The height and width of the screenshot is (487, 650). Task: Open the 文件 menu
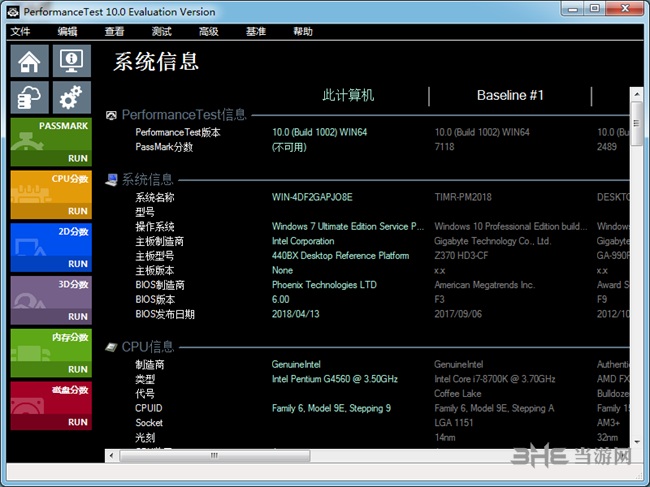(20, 31)
